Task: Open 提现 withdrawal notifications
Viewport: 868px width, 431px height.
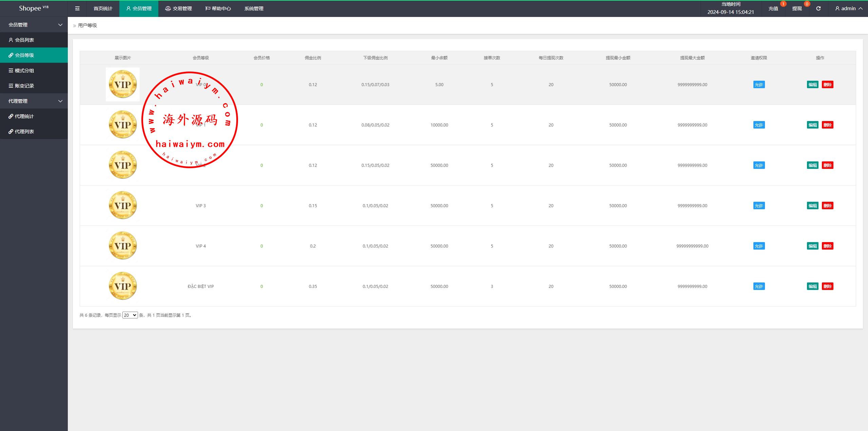Action: click(797, 8)
